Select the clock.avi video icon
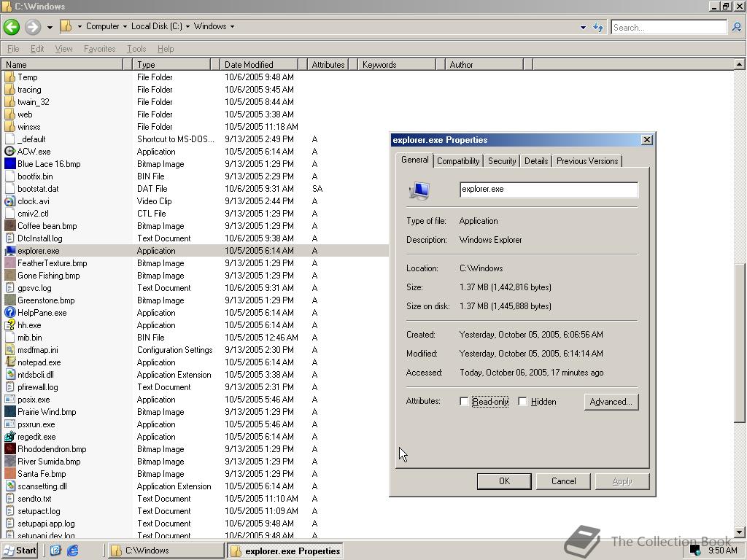The height and width of the screenshot is (560, 747). pyautogui.click(x=10, y=201)
